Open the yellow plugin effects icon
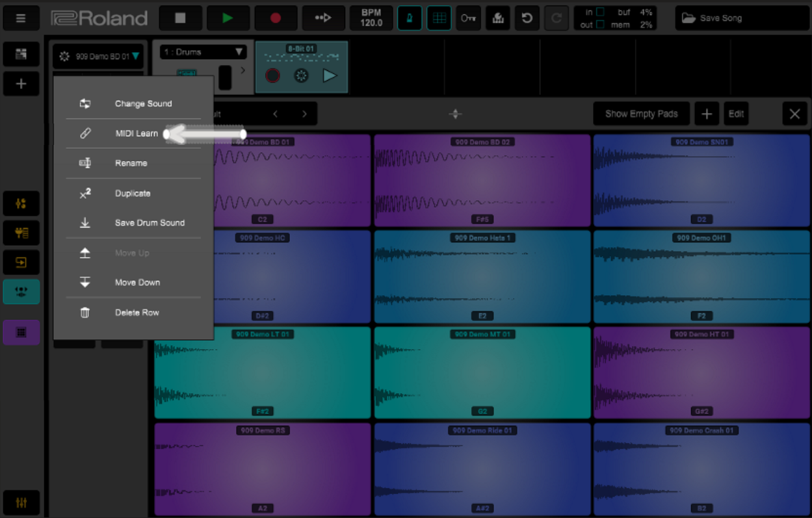 coord(21,233)
